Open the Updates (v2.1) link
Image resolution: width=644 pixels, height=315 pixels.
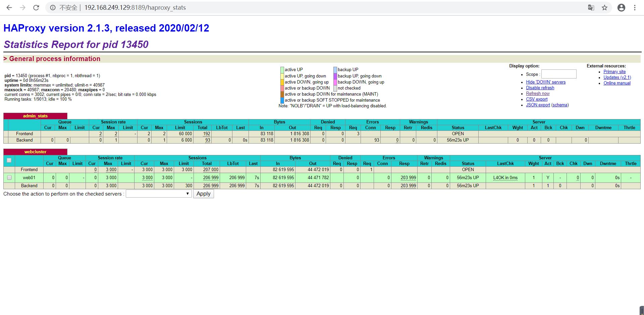coord(617,77)
